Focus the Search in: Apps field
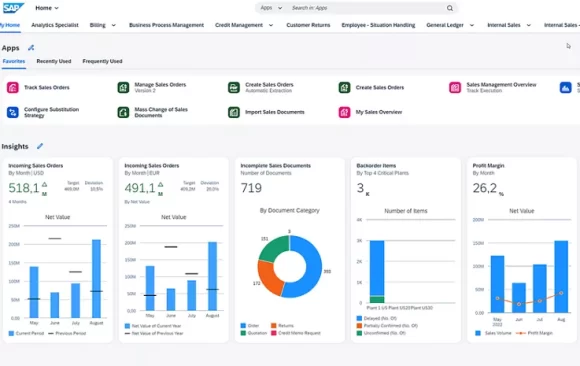Screen dimensions: 580x366 click(366, 8)
